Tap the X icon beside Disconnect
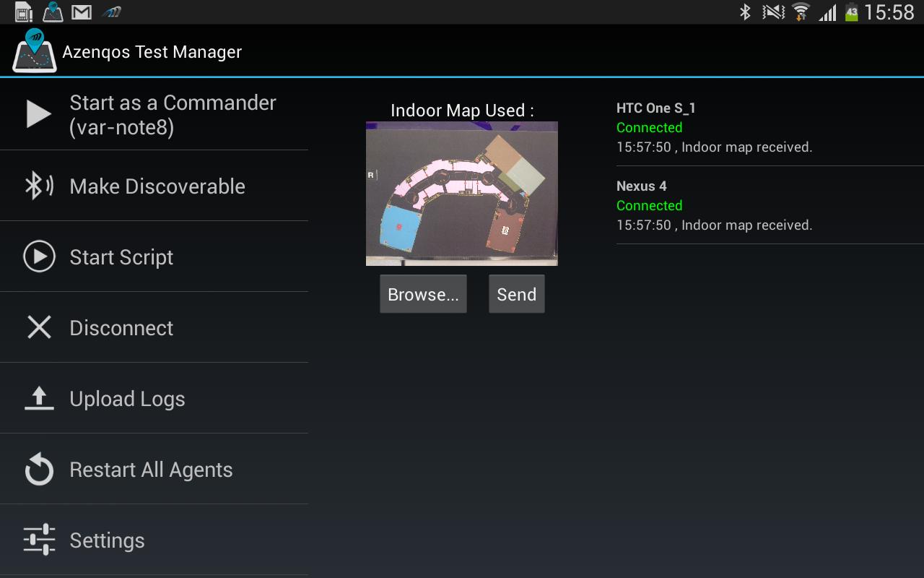 click(x=39, y=327)
